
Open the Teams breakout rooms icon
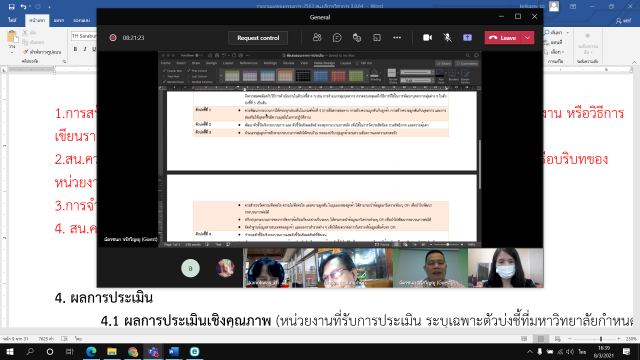(x=377, y=38)
